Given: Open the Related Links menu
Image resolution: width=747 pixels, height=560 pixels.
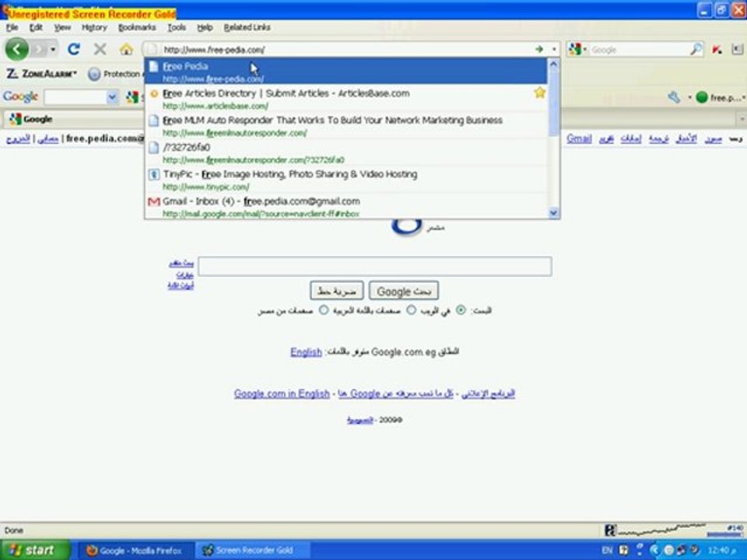Looking at the screenshot, I should pos(247,27).
